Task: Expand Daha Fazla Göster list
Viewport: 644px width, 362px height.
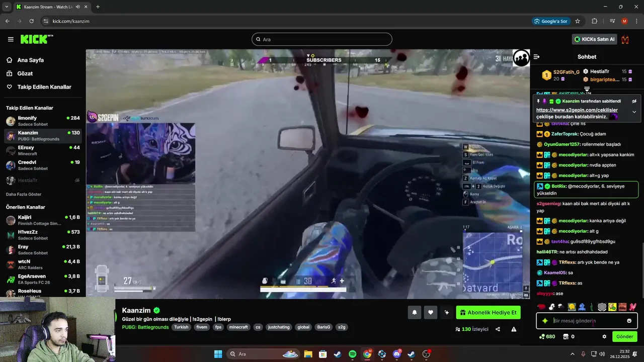Action: pyautogui.click(x=24, y=194)
